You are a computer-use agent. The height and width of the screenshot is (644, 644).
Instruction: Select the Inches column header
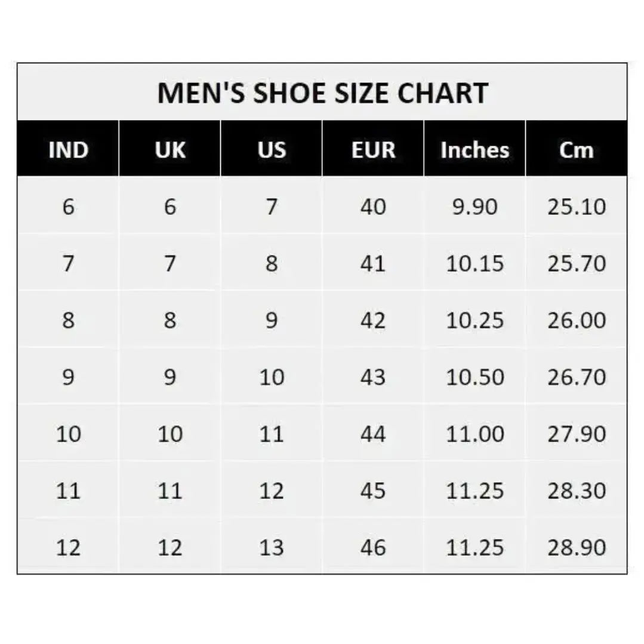[x=475, y=150]
